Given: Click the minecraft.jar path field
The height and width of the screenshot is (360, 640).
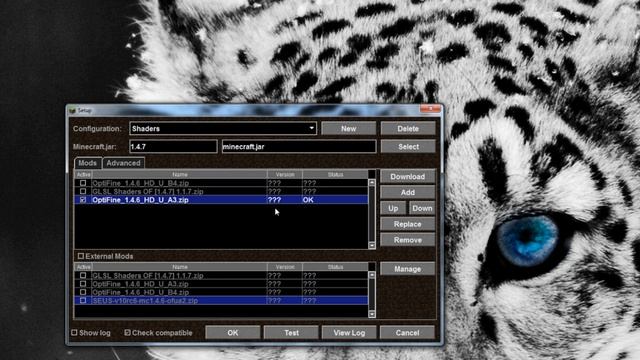Looking at the screenshot, I should [x=299, y=147].
